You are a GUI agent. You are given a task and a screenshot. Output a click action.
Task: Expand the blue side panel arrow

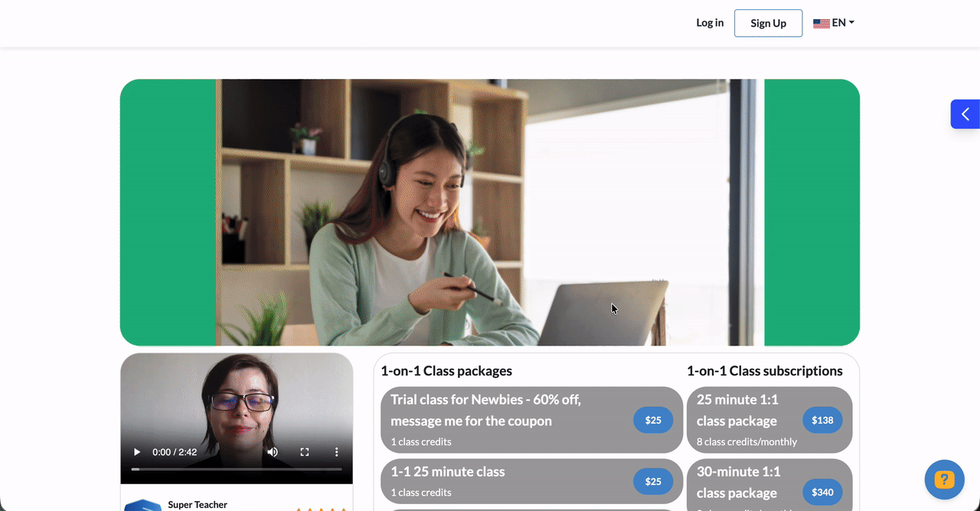point(965,114)
